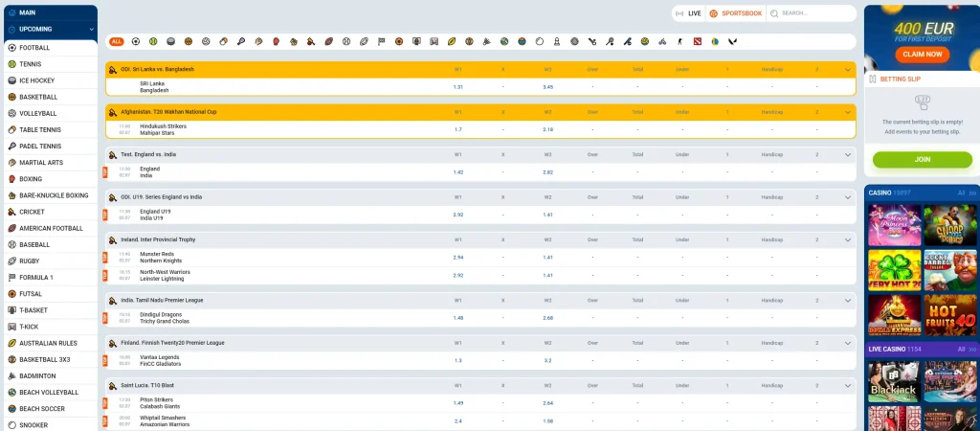The image size is (980, 431).
Task: Click the sidebar Ice Hockey icon
Action: coord(11,80)
